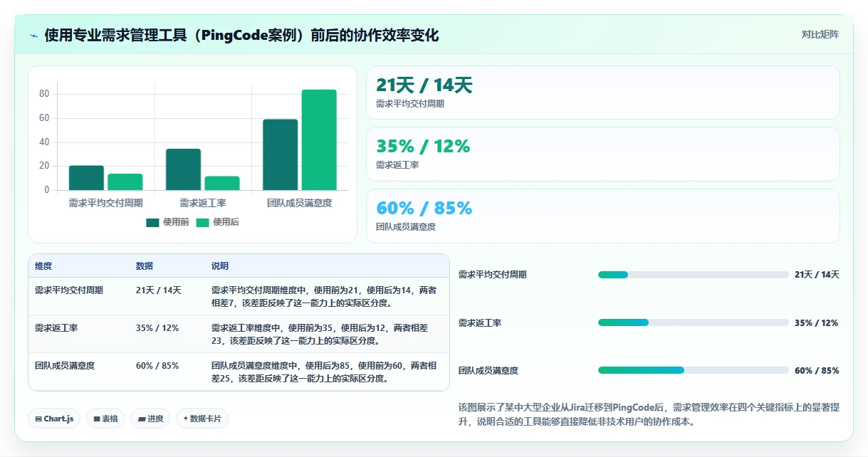Screen dimensions: 868x457
Task: Click progress value 21天 / 14天
Action: [817, 275]
